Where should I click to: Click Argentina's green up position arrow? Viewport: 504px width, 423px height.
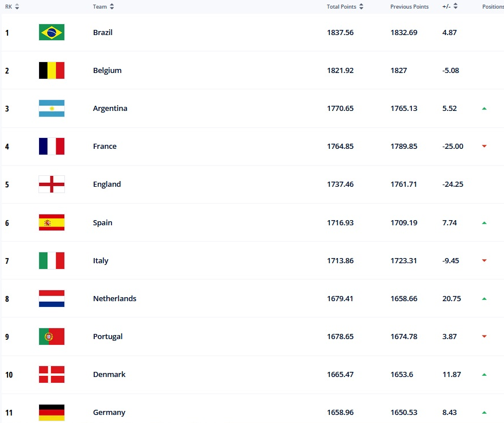[x=484, y=108]
